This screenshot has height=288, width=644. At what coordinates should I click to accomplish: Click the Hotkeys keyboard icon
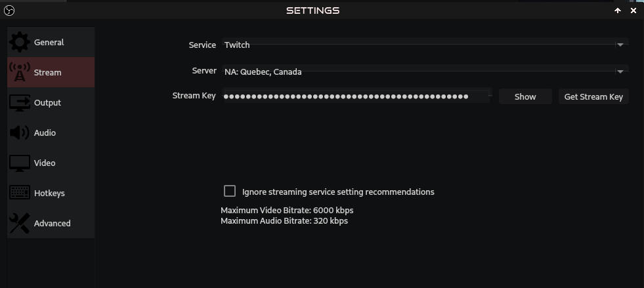pos(20,193)
